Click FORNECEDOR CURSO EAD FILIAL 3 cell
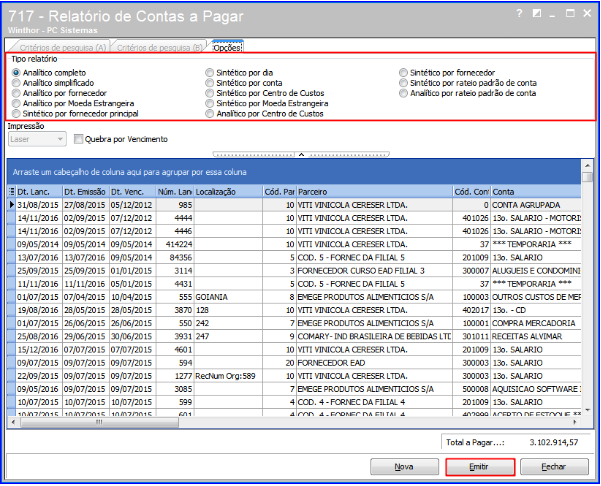 [x=374, y=271]
